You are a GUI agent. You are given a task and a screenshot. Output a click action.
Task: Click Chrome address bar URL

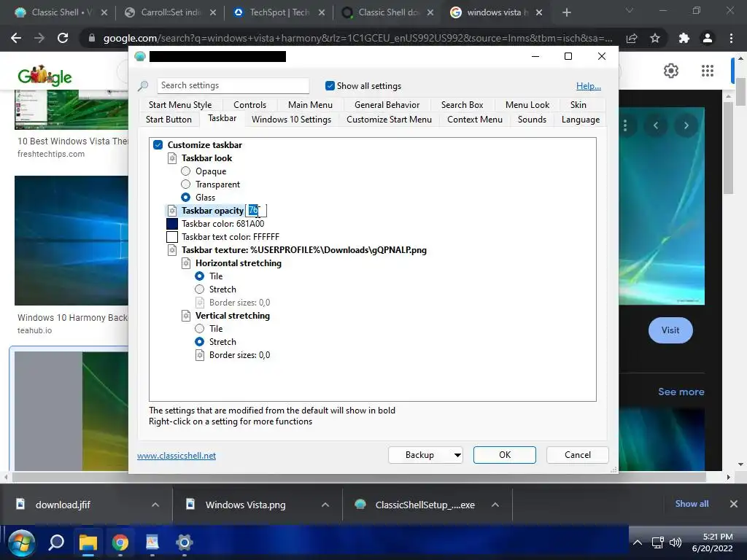coord(357,38)
